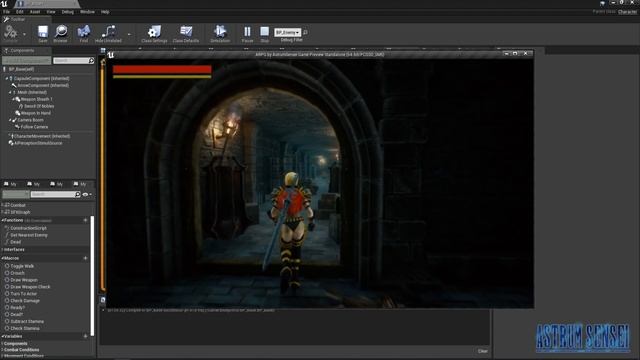
Task: Collapse the Camera Boom node
Action: point(10,120)
